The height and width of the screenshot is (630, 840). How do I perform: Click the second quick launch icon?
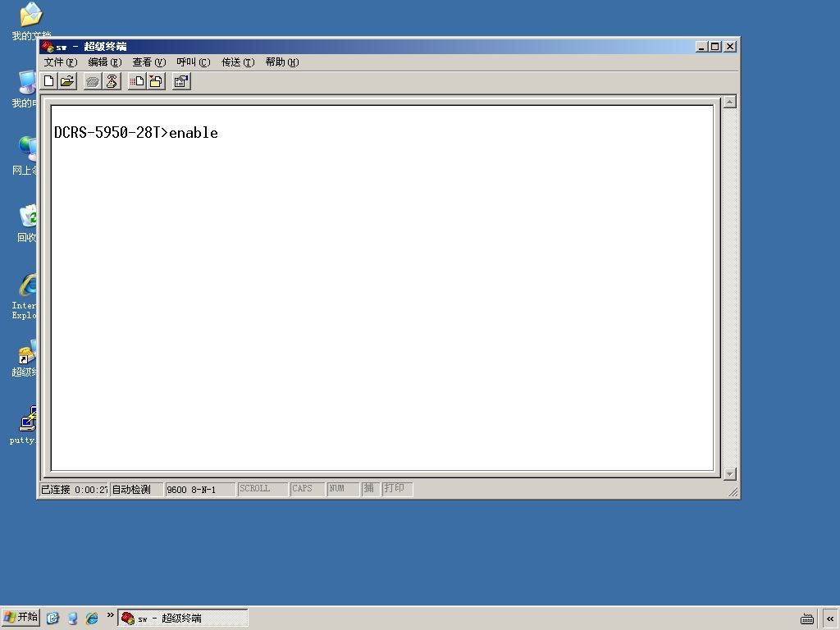point(72,619)
